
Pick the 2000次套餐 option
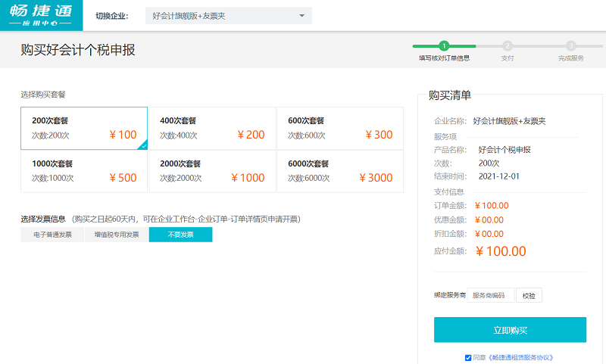coord(212,172)
